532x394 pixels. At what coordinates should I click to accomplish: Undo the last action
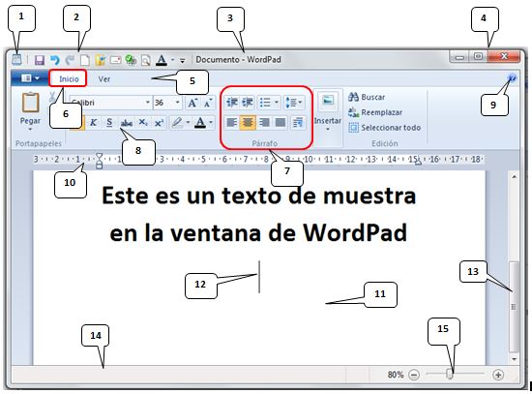tap(54, 60)
